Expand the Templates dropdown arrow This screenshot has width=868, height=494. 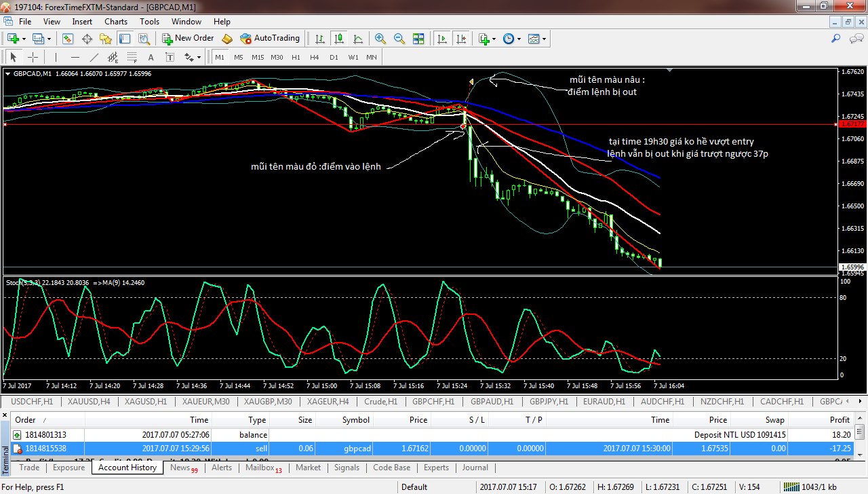545,39
